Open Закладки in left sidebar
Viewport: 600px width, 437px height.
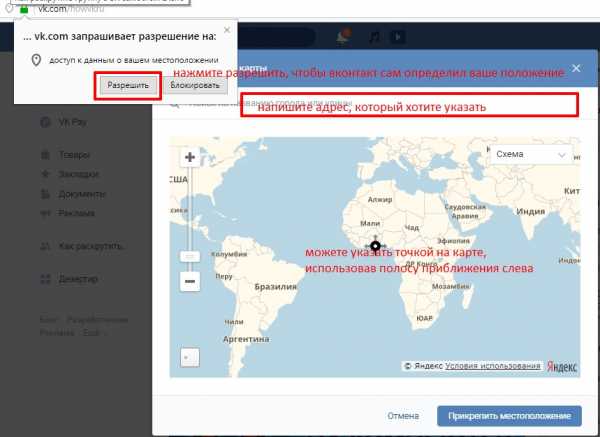coord(78,174)
